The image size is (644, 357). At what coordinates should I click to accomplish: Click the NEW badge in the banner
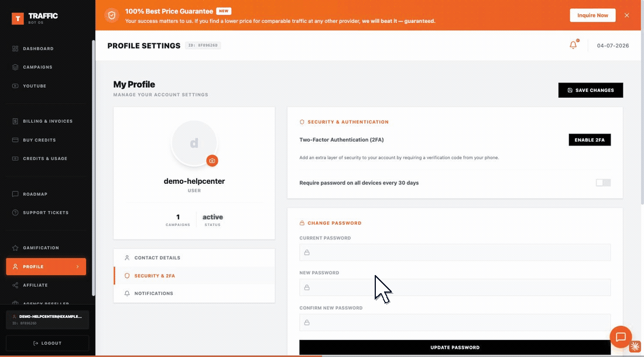[224, 11]
